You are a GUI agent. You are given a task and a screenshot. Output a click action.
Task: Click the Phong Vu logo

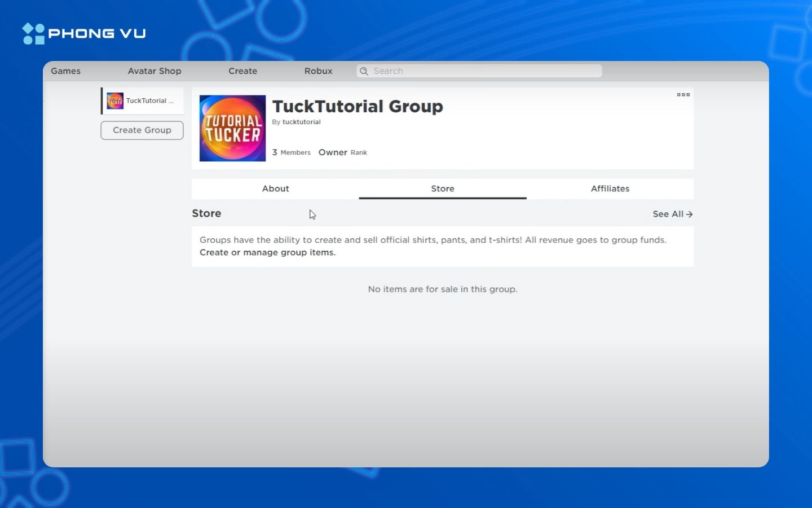click(x=84, y=34)
